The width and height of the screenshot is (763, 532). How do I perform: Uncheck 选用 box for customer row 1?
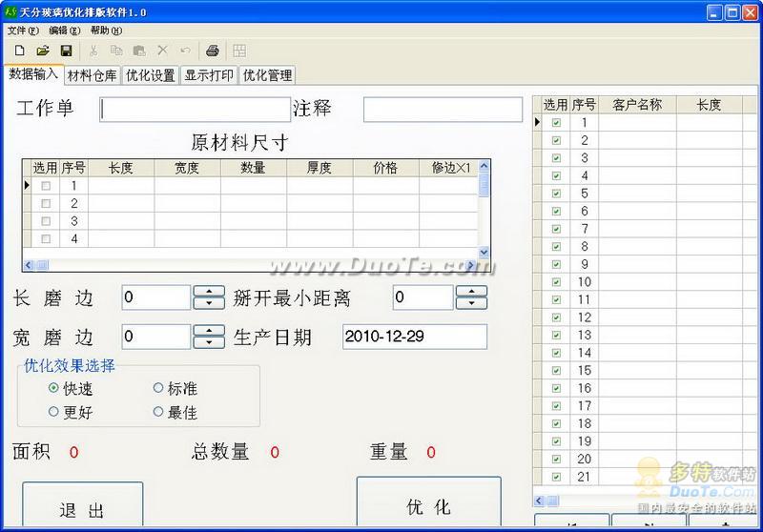556,123
